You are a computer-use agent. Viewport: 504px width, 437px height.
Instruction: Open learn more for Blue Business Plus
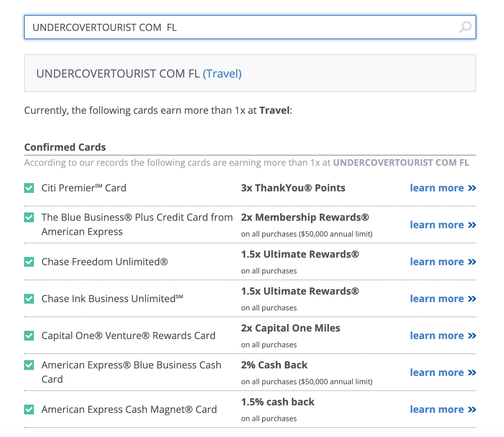tap(443, 225)
